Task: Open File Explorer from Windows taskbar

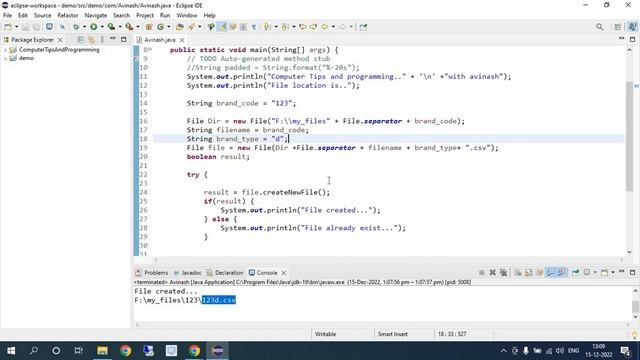Action: 102,351
